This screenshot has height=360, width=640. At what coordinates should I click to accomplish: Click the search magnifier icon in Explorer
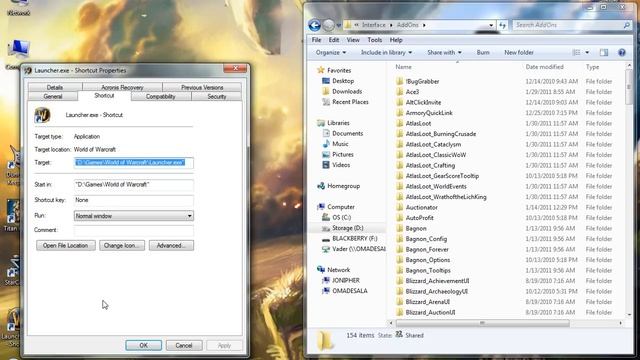(x=627, y=25)
